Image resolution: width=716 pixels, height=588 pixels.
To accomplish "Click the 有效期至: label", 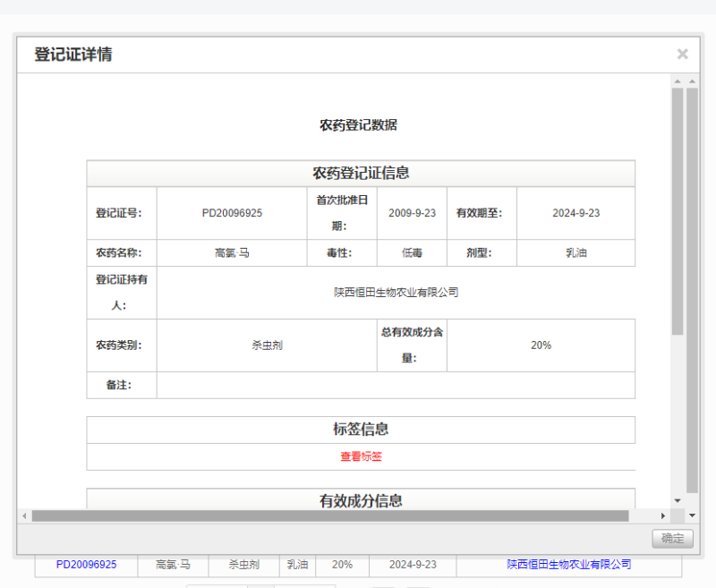I will click(479, 213).
